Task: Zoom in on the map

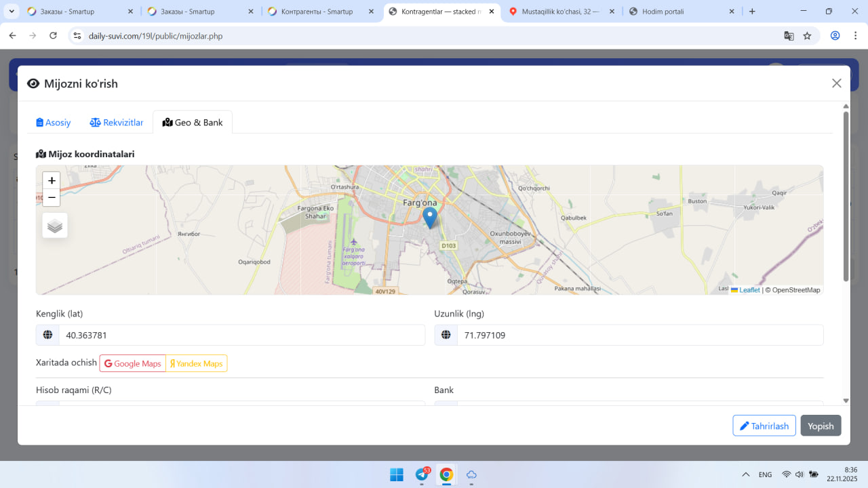Action: pos(52,181)
